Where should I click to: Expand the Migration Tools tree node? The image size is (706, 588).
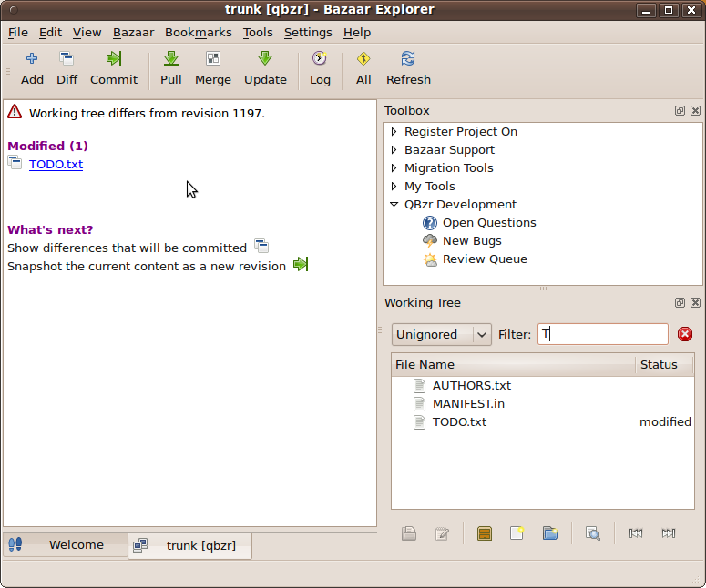pyautogui.click(x=394, y=168)
